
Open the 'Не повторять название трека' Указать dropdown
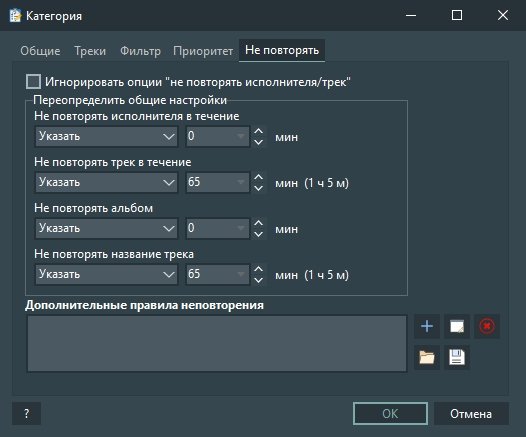[106, 274]
